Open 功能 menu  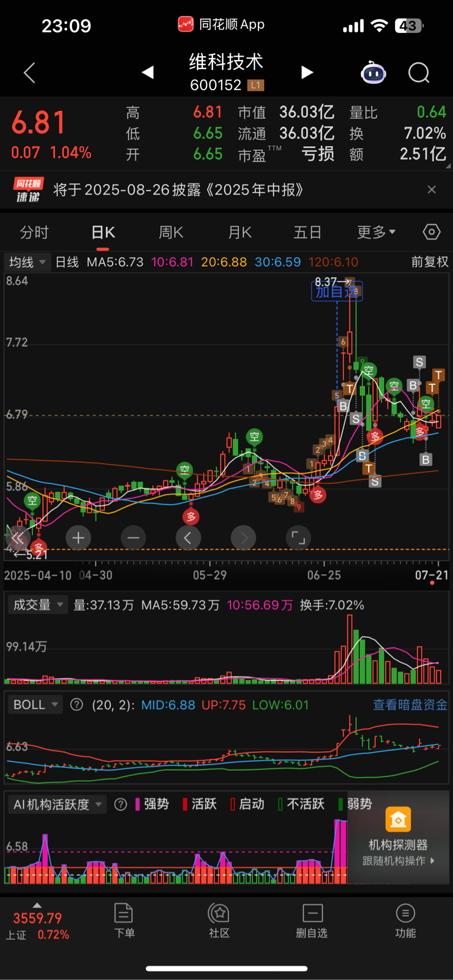(405, 920)
